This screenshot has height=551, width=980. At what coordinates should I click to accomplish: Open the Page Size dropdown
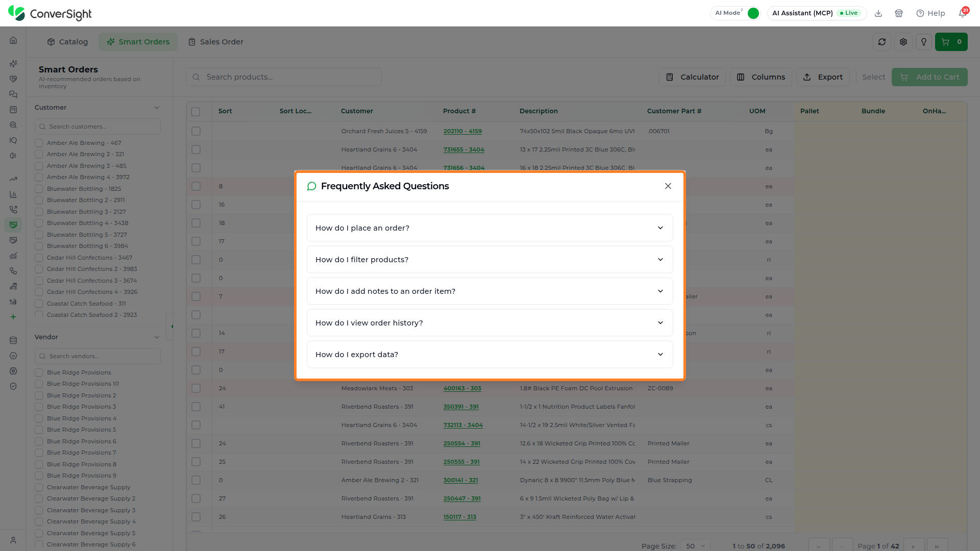[x=695, y=545]
